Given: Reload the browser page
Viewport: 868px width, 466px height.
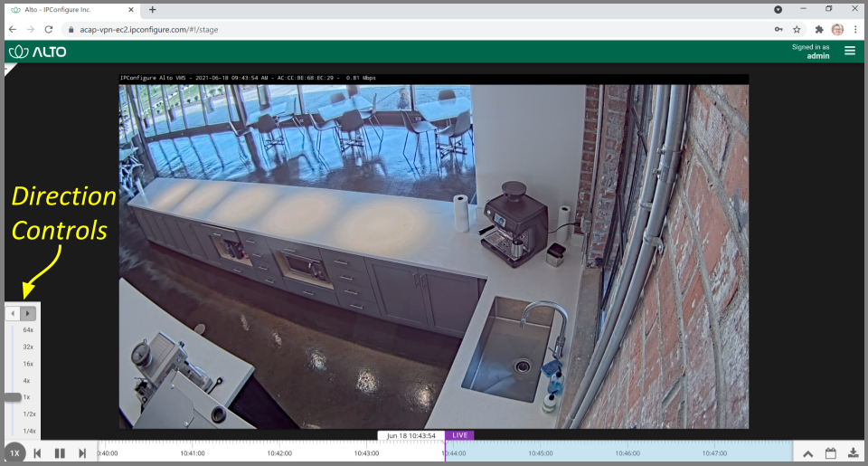Looking at the screenshot, I should [49, 29].
